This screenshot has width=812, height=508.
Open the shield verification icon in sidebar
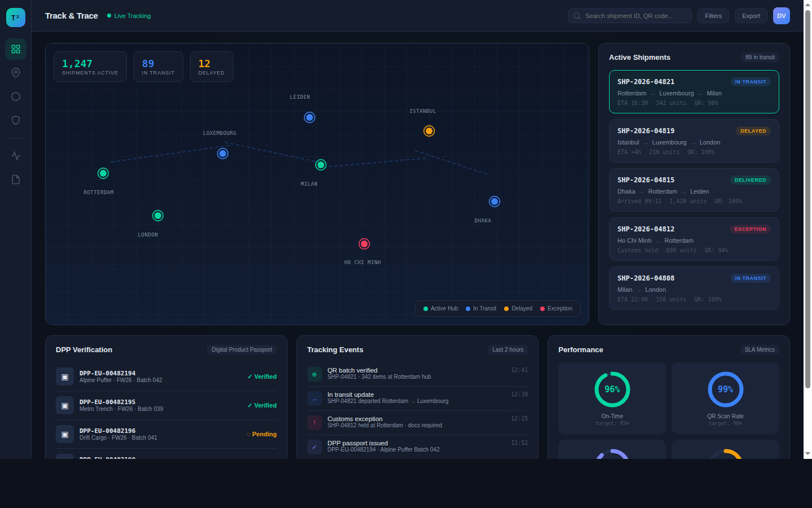(16, 120)
